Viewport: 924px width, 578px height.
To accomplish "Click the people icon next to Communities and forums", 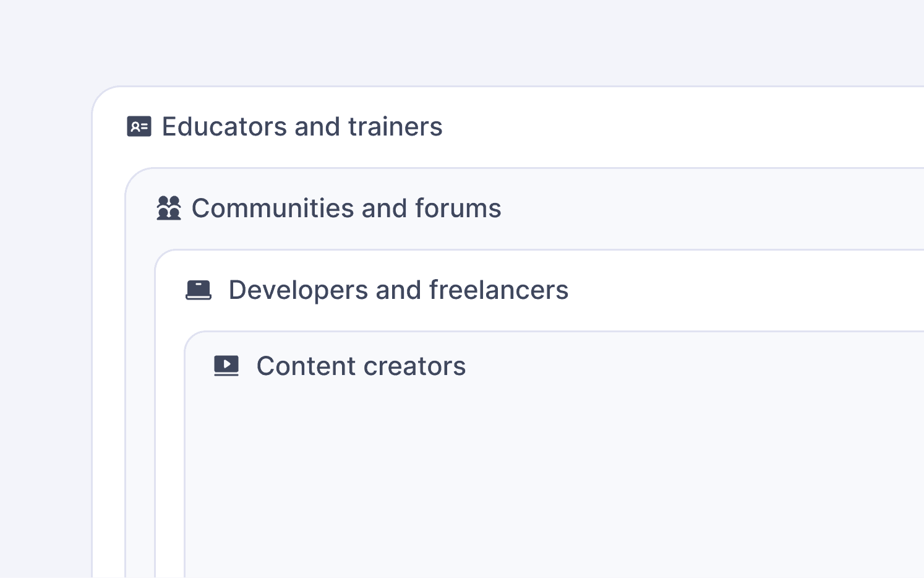I will click(x=169, y=208).
